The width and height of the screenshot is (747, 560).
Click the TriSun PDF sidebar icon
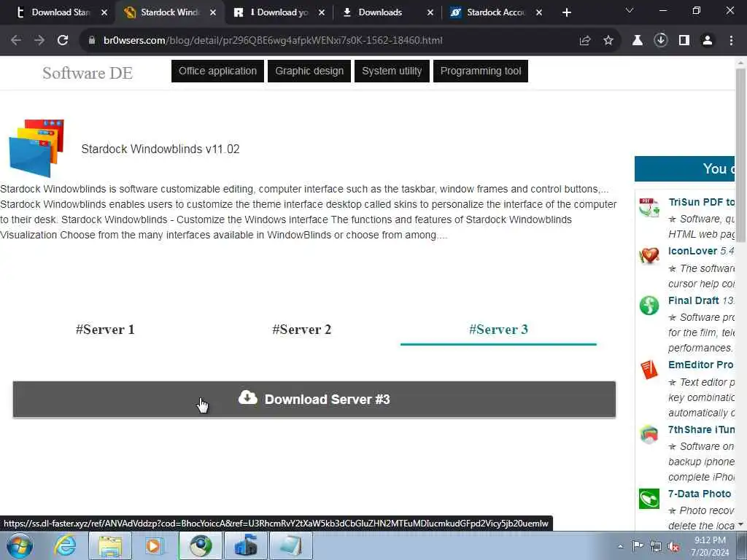pos(649,208)
